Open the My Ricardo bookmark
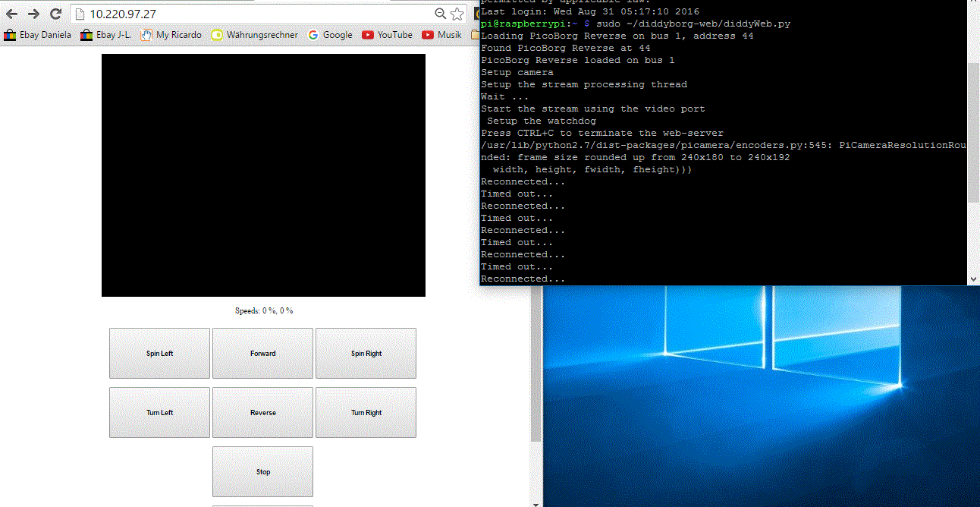Screen dimensions: 980x507 (171, 35)
